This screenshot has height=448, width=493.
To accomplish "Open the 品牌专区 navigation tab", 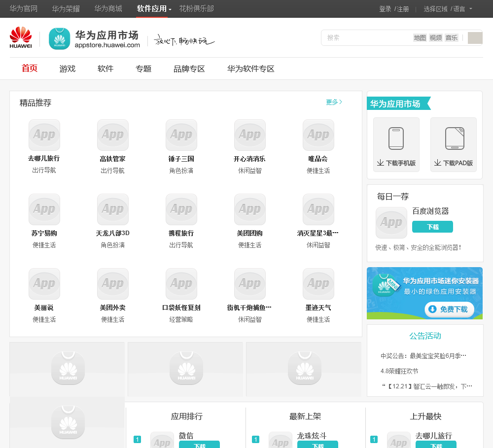I will [x=189, y=69].
